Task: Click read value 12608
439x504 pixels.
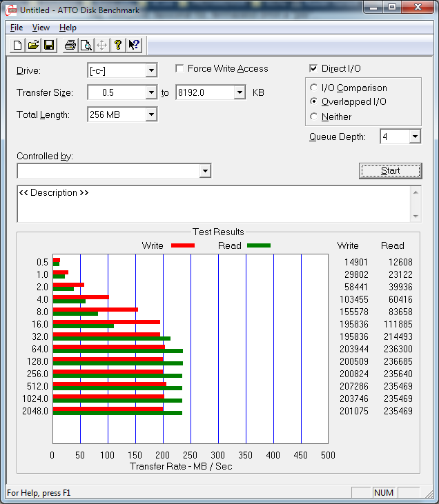Action: (400, 262)
